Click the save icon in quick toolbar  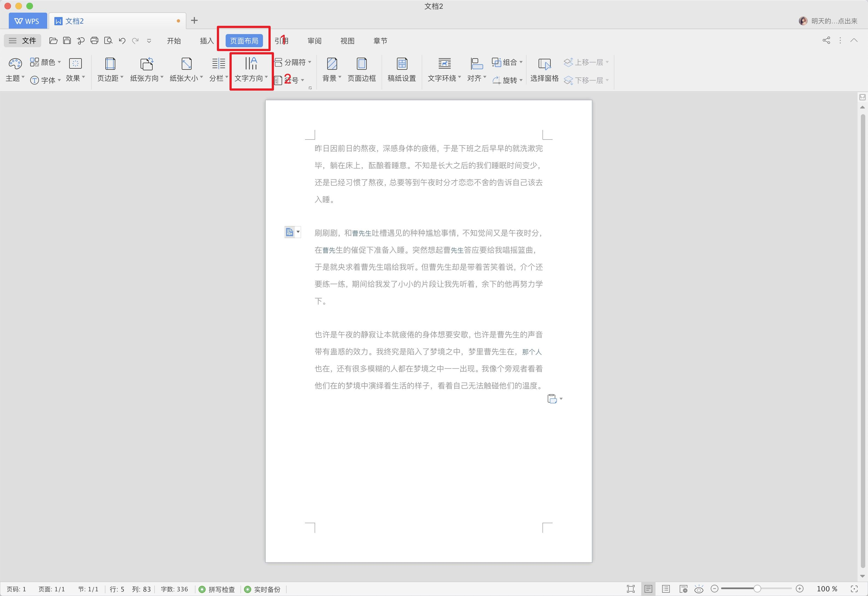pyautogui.click(x=67, y=41)
